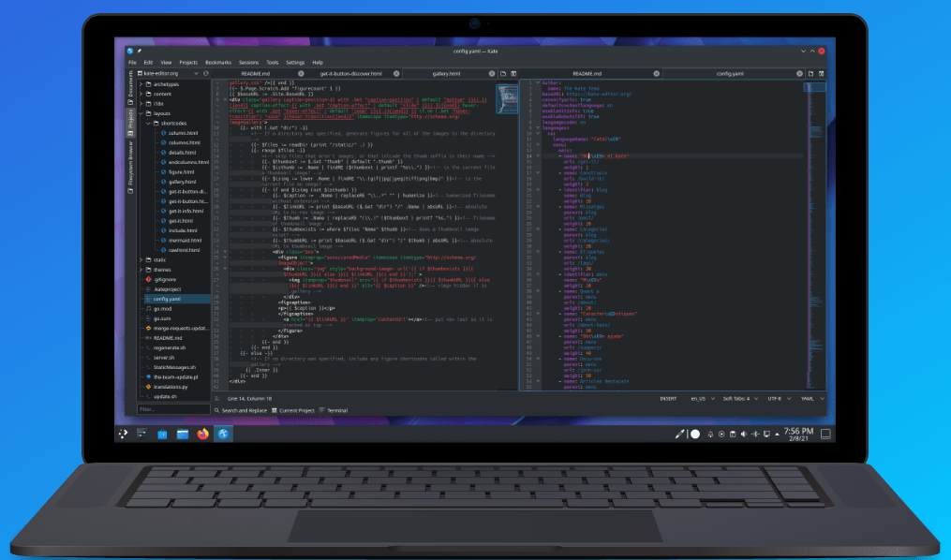Open the Projects menu

point(188,63)
